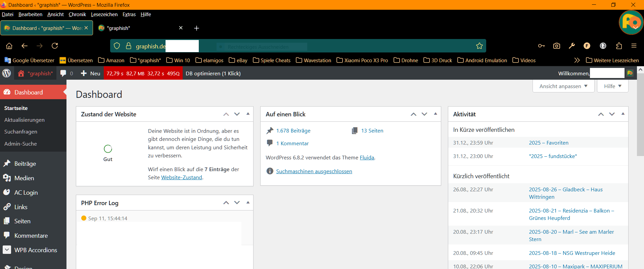Open Firefox extensions puzzle icon

[619, 46]
